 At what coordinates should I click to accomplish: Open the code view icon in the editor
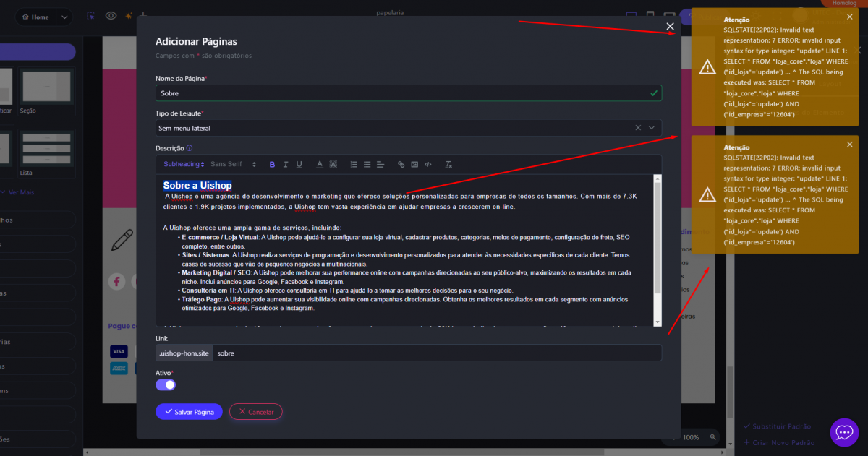click(428, 165)
